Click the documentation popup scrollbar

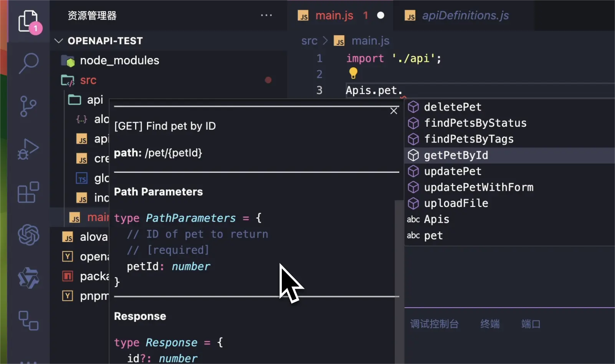tap(399, 282)
